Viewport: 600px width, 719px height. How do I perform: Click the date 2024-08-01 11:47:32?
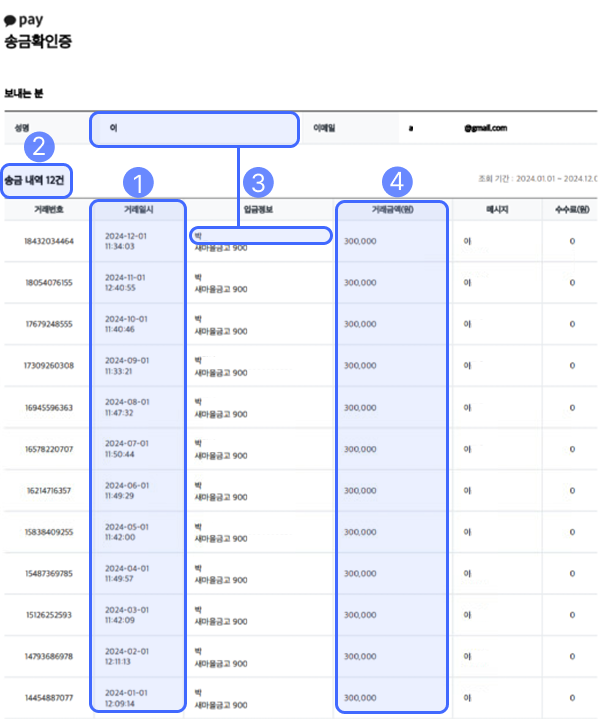[127, 408]
